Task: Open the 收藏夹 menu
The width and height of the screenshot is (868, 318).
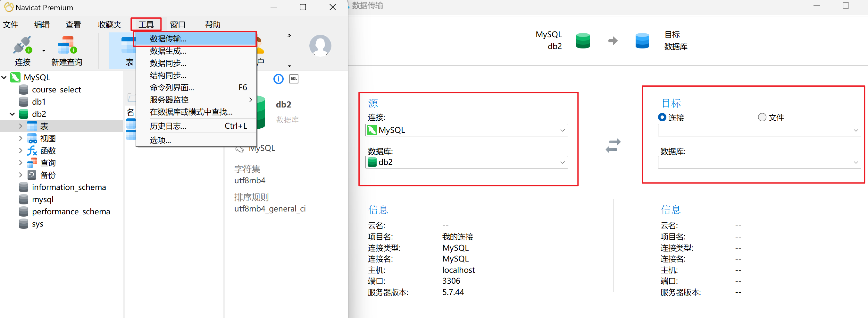Action: point(110,25)
